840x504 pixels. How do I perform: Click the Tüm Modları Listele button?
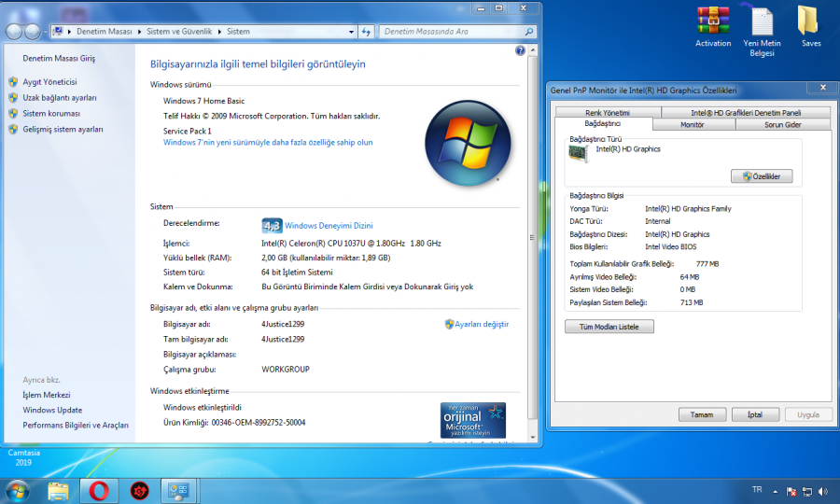pos(609,327)
